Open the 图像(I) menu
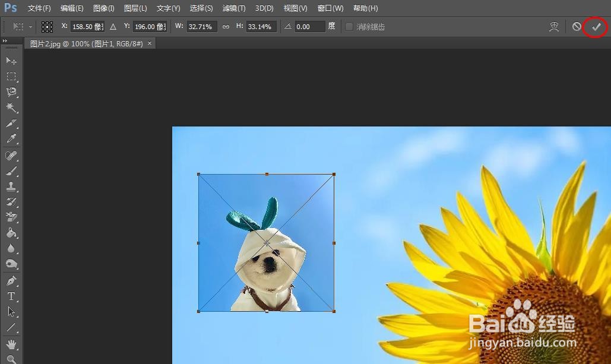Image resolution: width=611 pixels, height=364 pixels. click(104, 8)
